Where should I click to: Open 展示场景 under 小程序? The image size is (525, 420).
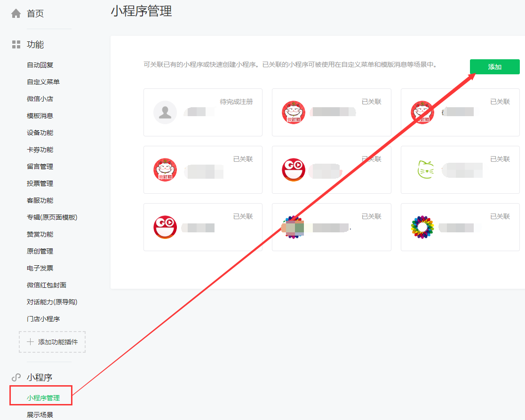(x=40, y=415)
